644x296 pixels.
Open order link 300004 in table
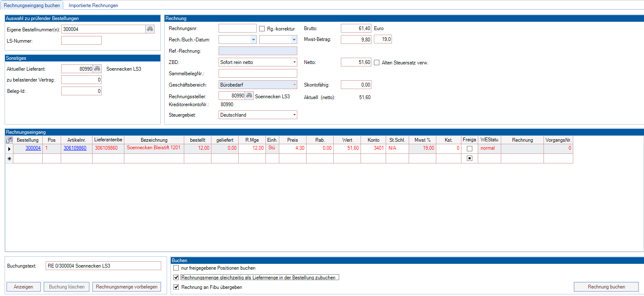click(33, 148)
